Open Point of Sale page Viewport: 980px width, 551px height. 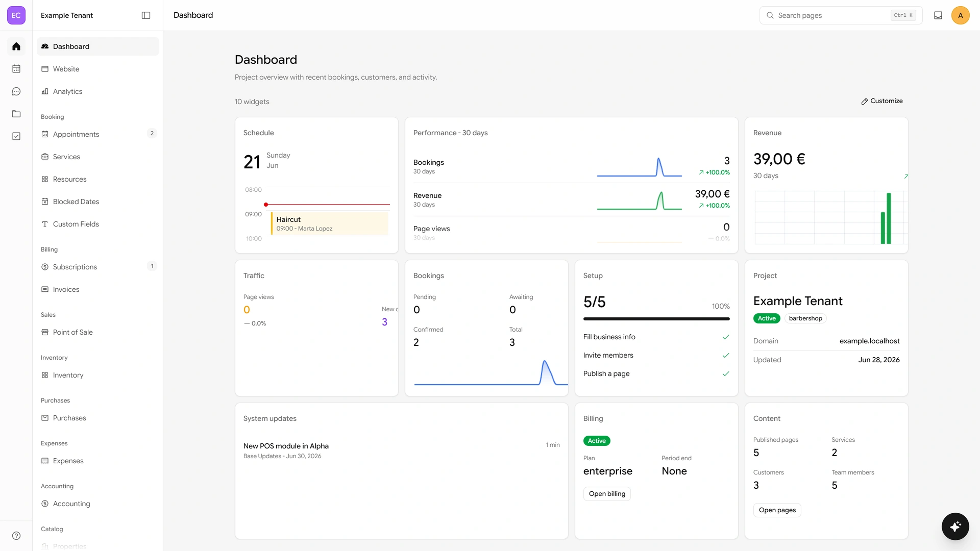click(98, 332)
